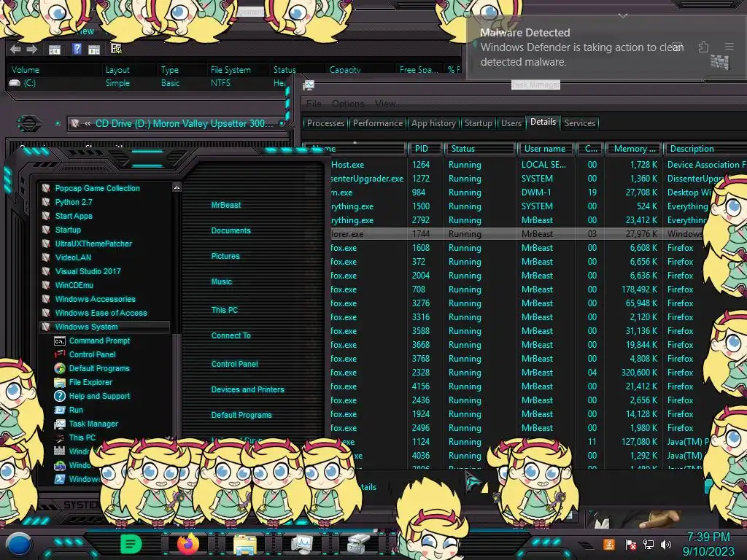Click the Start orb button
Screen dimensions: 747x560
pyautogui.click(x=19, y=544)
